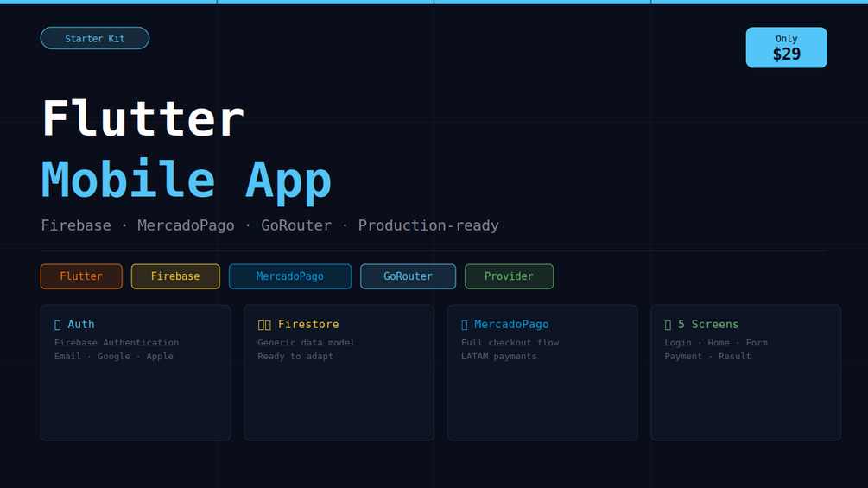Open the 5 Screens feature card title
Image resolution: width=868 pixels, height=488 pixels.
tap(708, 324)
